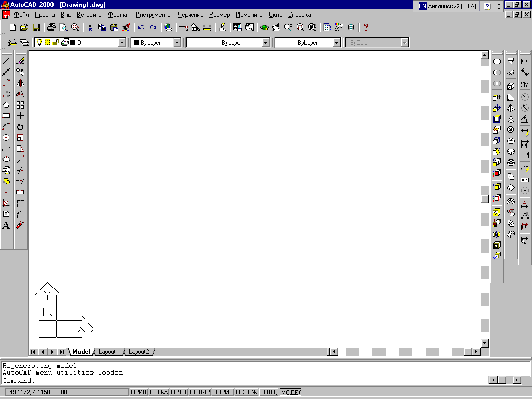Viewport: 532px width, 399px height.
Task: Toggle МОДЕЛ model space button
Action: pos(291,392)
